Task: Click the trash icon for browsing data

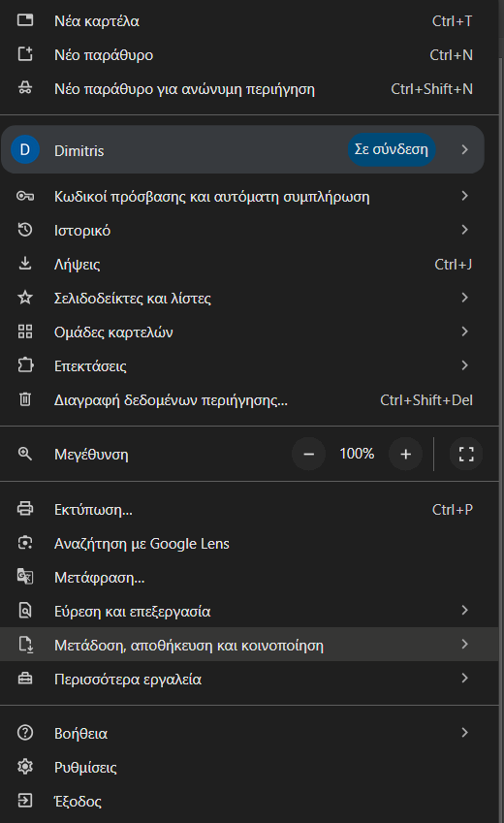Action: [24, 399]
